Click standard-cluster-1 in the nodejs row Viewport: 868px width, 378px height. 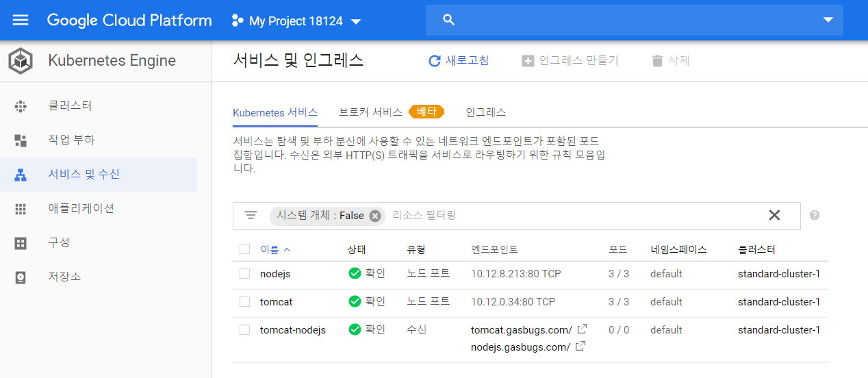[x=779, y=274]
